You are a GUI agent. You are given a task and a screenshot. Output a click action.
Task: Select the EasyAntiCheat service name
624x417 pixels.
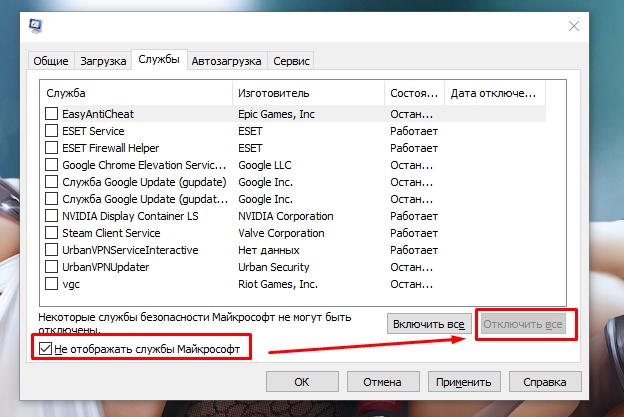click(98, 114)
